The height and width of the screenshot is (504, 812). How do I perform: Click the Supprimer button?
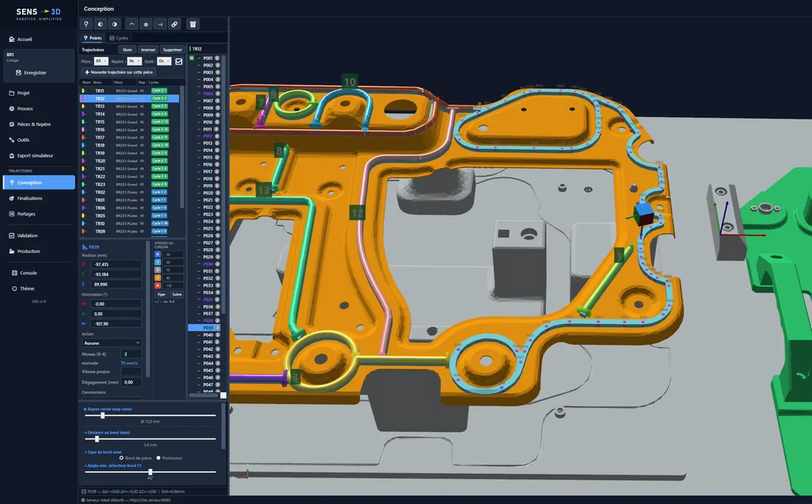(x=172, y=50)
